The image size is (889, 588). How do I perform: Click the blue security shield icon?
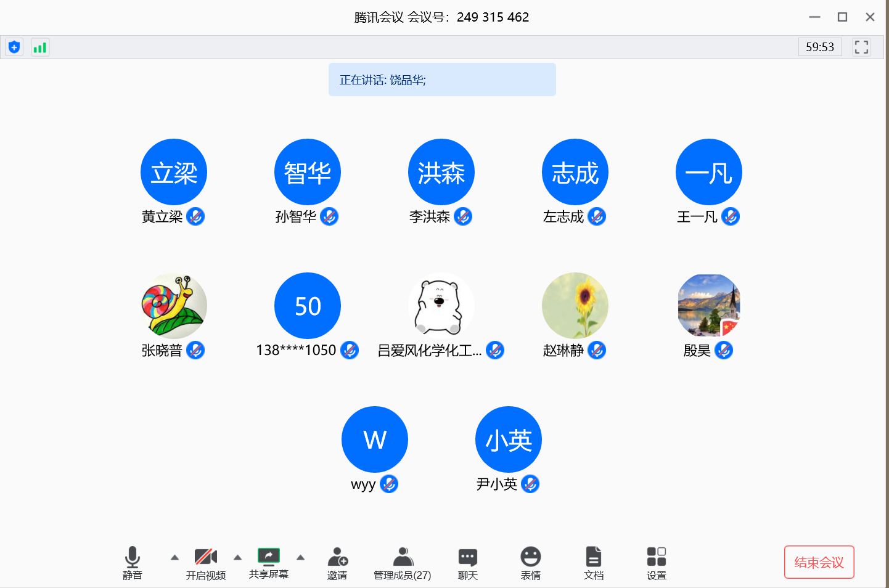pyautogui.click(x=14, y=47)
